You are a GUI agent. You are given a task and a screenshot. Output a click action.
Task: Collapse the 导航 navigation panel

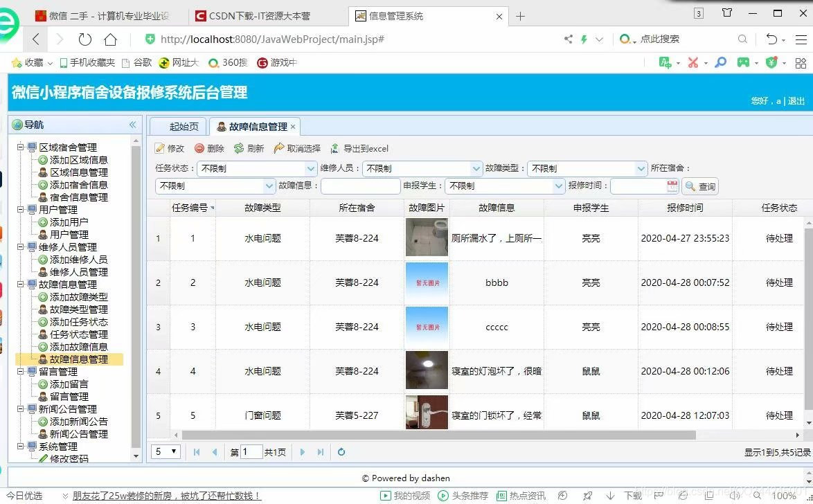tap(133, 125)
